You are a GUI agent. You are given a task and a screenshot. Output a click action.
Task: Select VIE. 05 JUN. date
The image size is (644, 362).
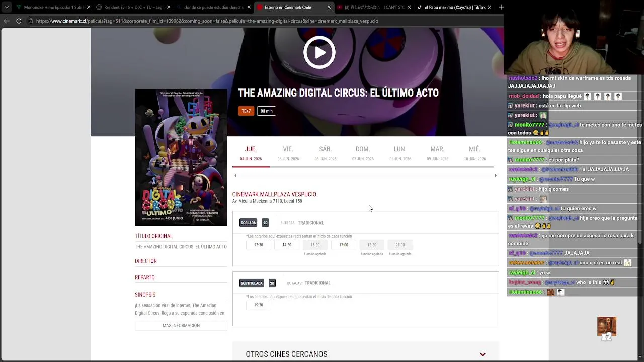click(x=288, y=154)
